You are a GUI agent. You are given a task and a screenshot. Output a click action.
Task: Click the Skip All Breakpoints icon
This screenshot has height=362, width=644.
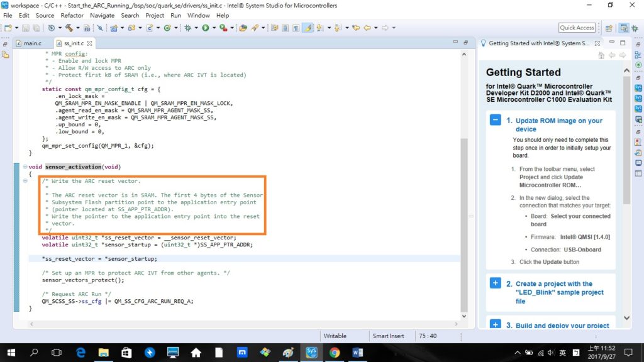pyautogui.click(x=100, y=28)
